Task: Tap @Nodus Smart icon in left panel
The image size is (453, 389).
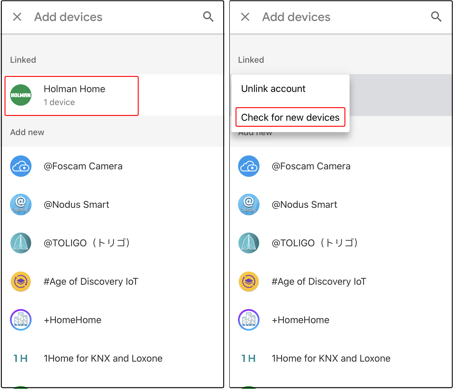Action: (21, 204)
